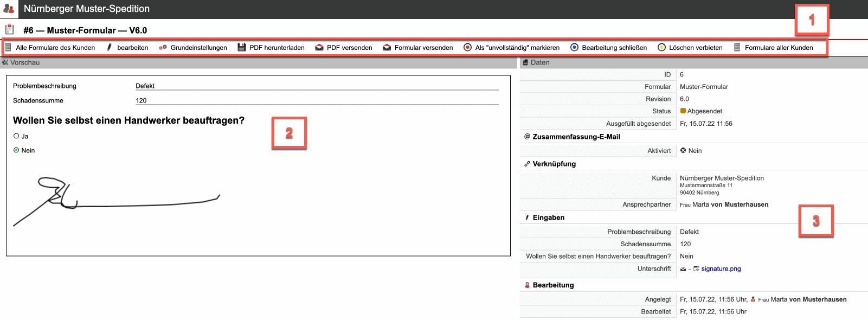Viewport: 868px width, 320px height.
Task: Click the 'Daten' panel header
Action: 539,62
